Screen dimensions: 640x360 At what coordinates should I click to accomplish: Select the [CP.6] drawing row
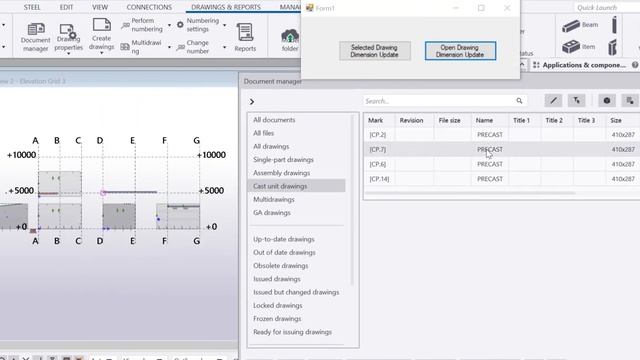point(502,164)
